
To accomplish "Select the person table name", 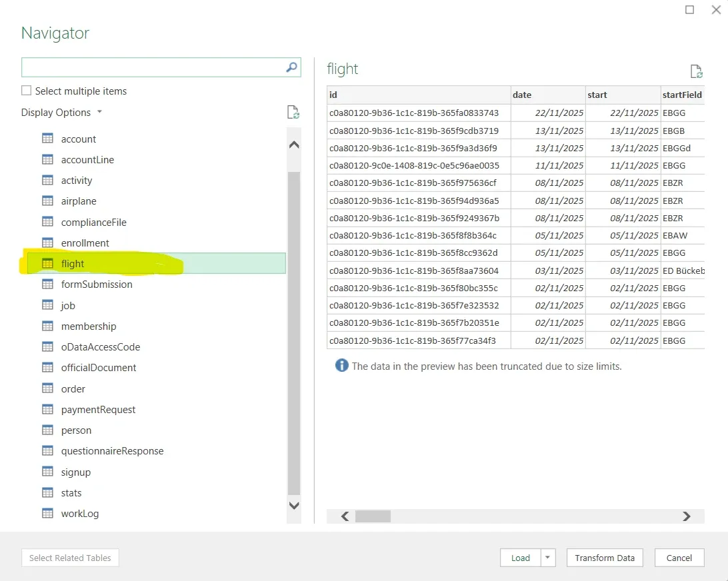I will click(x=76, y=430).
